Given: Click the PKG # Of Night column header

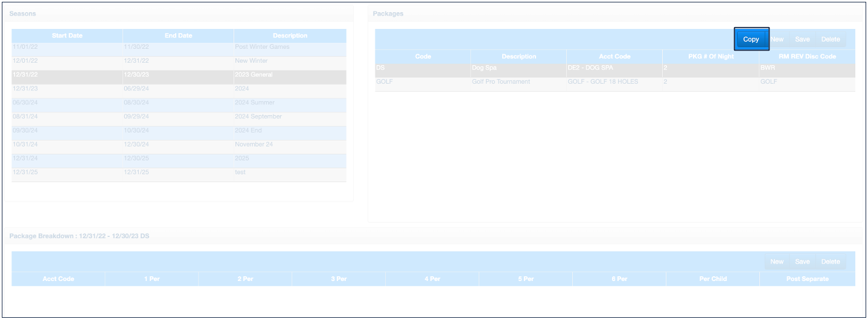Looking at the screenshot, I should (x=710, y=57).
